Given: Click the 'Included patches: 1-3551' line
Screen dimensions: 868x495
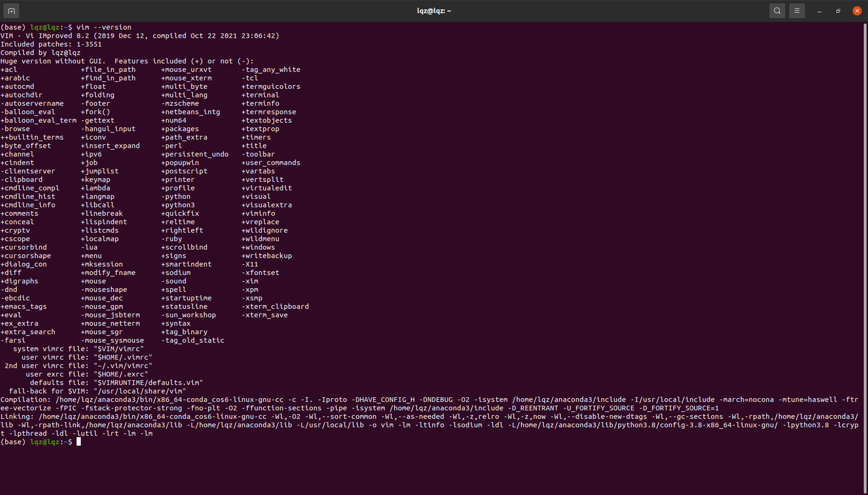Looking at the screenshot, I should pyautogui.click(x=51, y=44).
